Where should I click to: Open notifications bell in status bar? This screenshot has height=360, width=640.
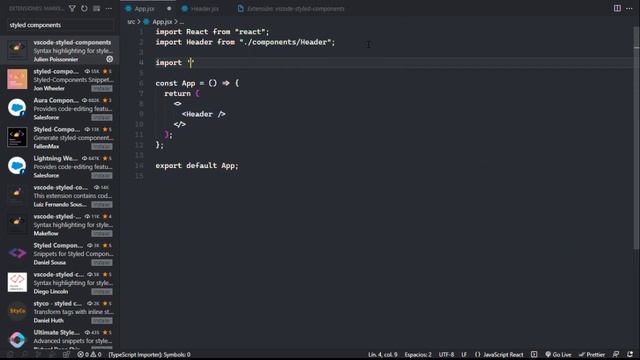630,354
